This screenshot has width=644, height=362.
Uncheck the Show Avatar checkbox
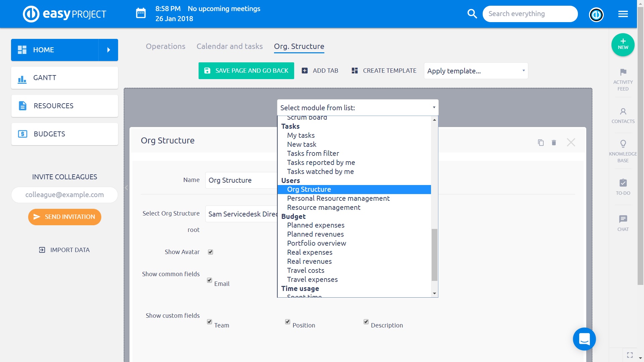coord(210,252)
